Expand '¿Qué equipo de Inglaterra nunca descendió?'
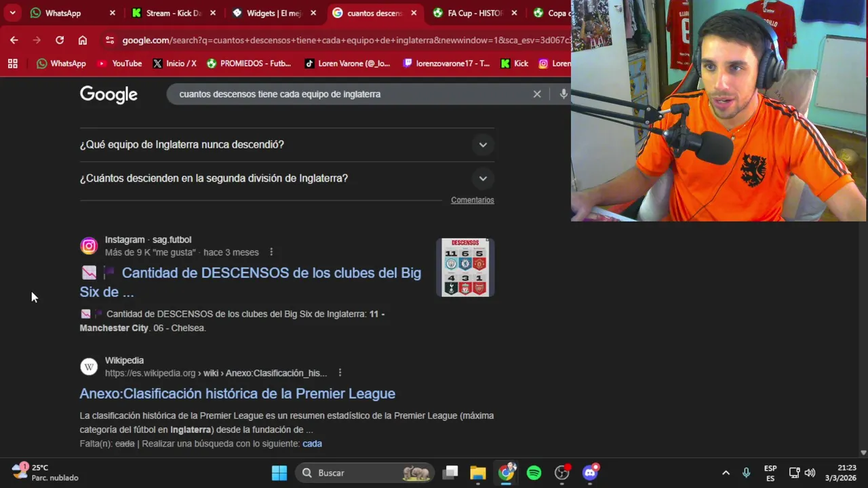The image size is (868, 488). coord(287,144)
